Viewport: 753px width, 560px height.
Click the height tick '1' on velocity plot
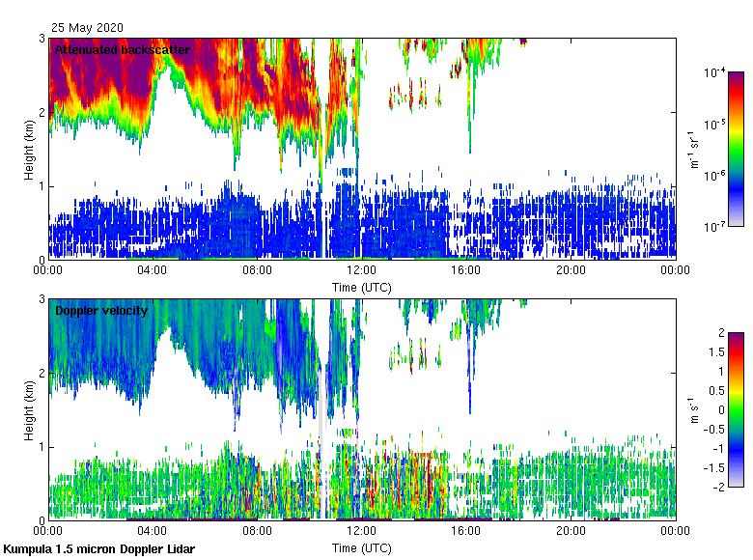pos(42,447)
